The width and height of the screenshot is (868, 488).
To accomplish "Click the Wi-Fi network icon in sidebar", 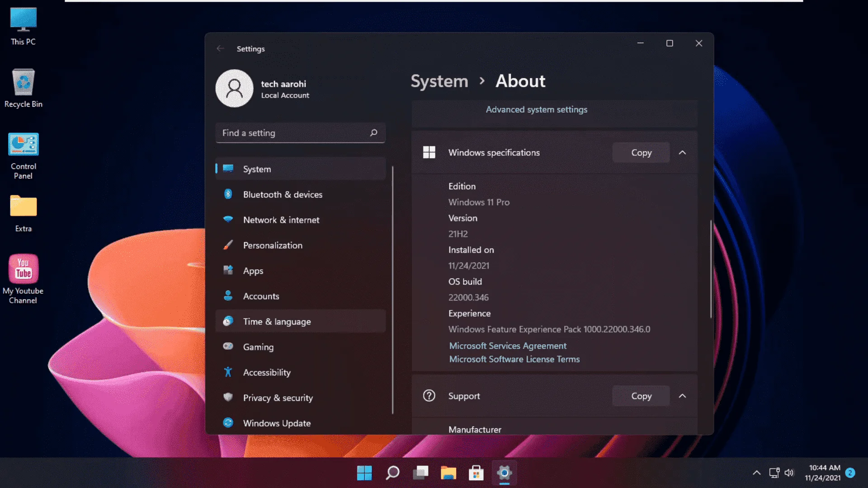I will tap(228, 219).
